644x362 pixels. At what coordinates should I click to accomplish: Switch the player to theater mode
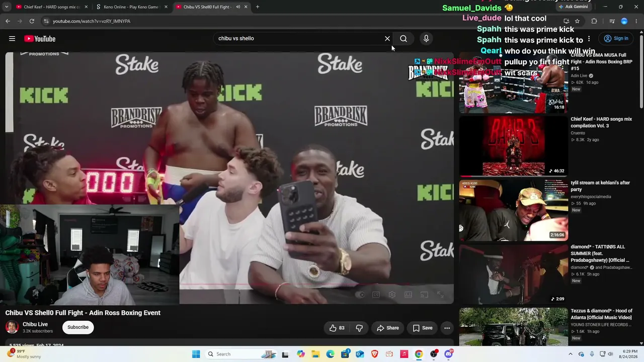(408, 295)
